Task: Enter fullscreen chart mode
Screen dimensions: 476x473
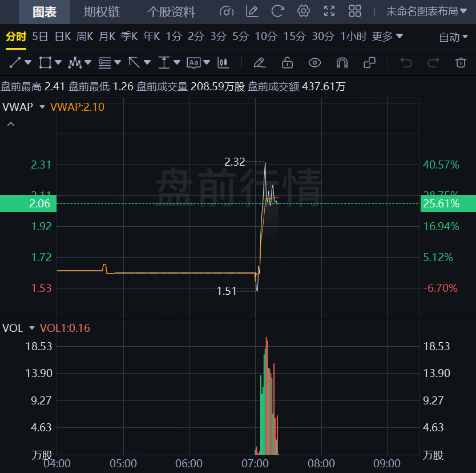Action: (x=329, y=11)
